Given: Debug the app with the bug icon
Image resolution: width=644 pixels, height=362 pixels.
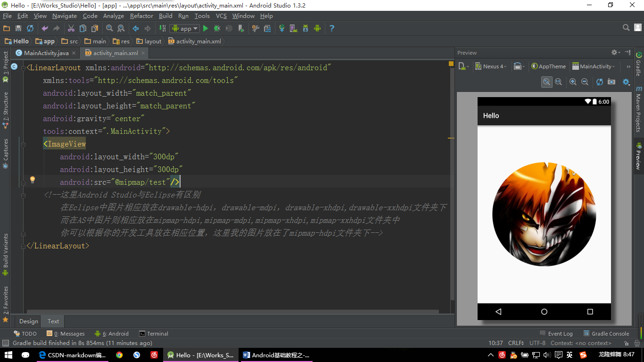Looking at the screenshot, I should pos(217,28).
